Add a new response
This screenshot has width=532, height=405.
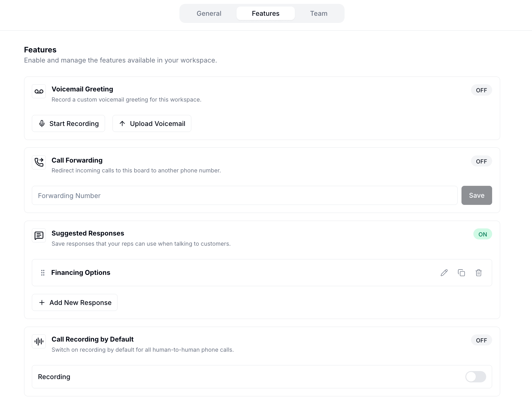coord(75,303)
